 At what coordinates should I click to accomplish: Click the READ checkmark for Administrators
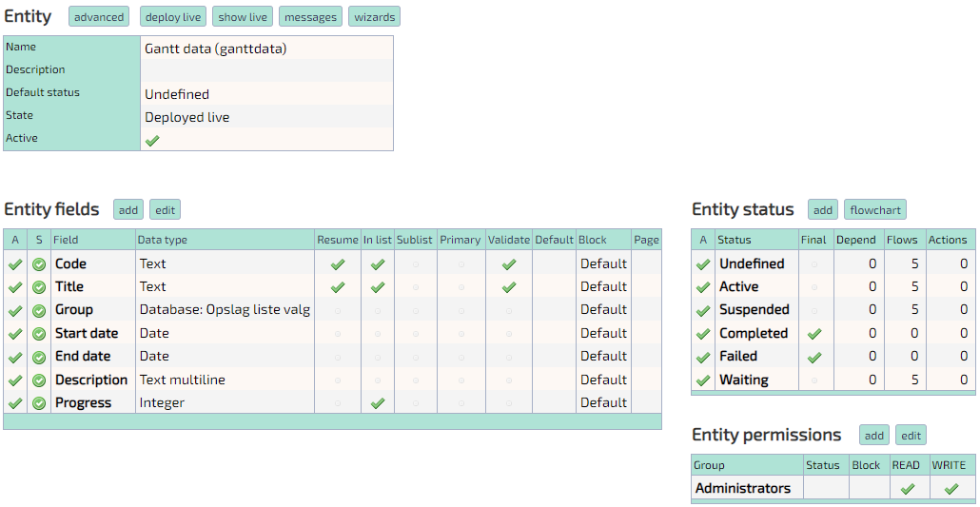coord(908,489)
